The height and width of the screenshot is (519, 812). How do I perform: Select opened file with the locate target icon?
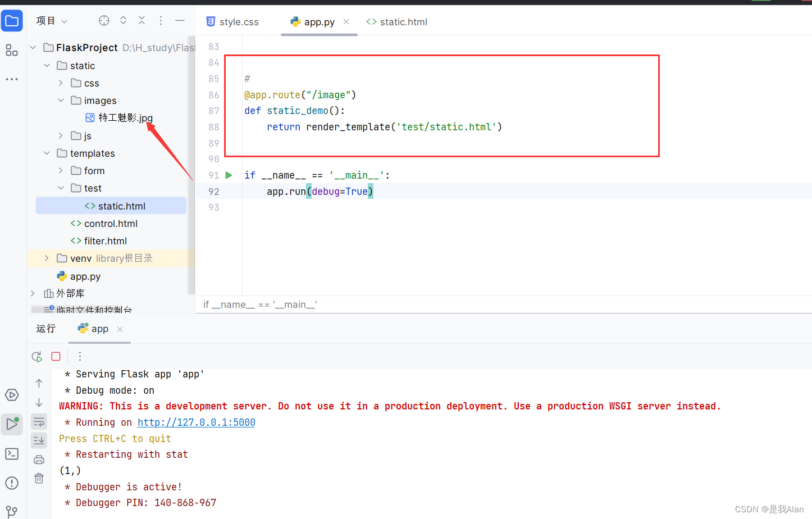point(104,20)
